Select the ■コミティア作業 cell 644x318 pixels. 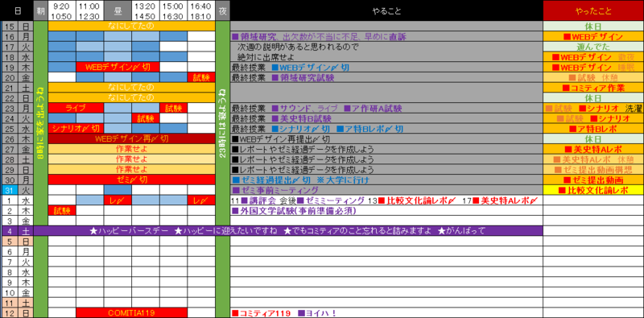tap(593, 88)
